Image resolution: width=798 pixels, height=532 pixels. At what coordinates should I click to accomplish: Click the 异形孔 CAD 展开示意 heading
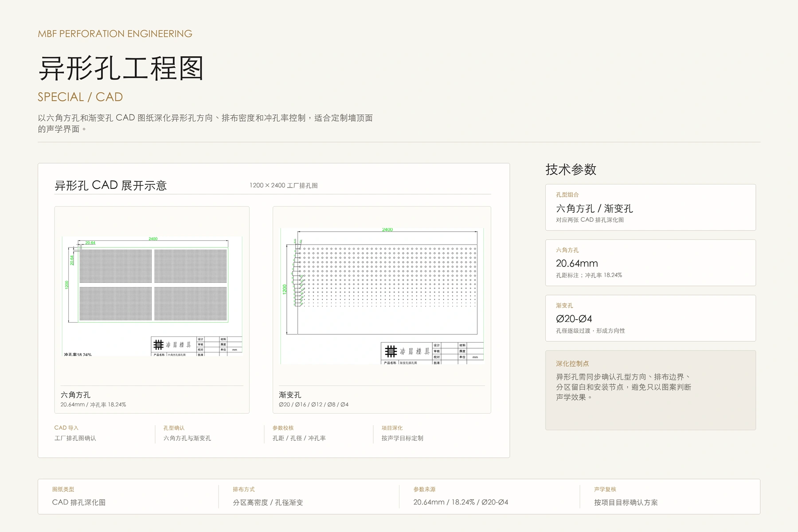pyautogui.click(x=110, y=185)
